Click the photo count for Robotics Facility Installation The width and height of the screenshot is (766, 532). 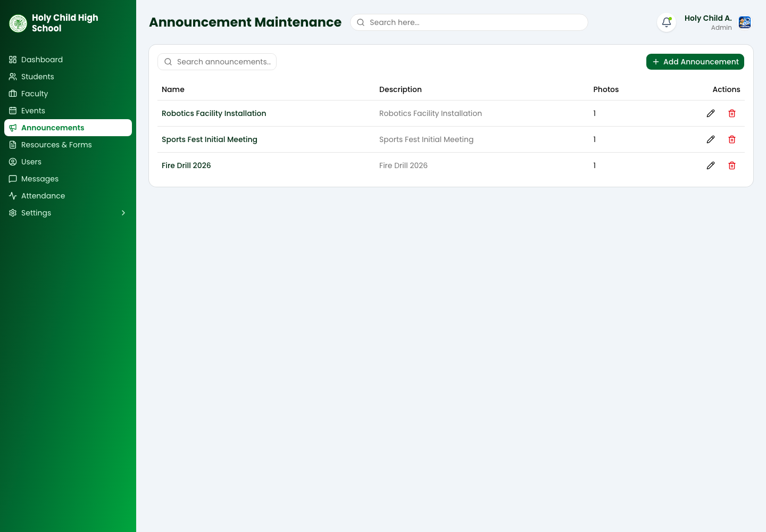click(595, 113)
